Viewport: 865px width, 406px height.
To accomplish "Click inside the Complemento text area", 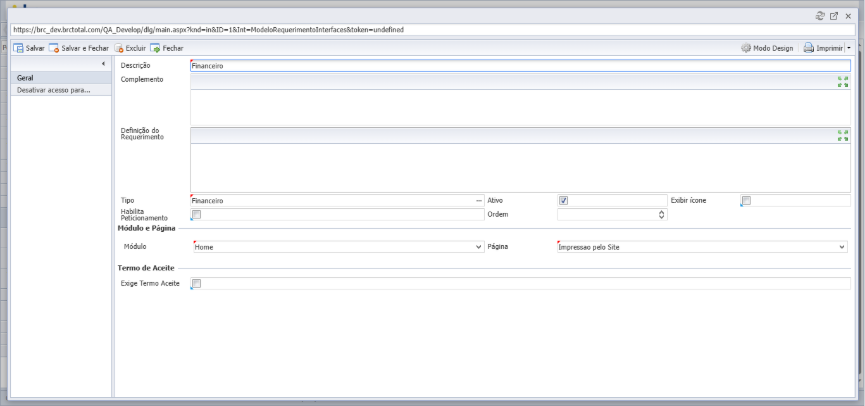I will [520, 108].
